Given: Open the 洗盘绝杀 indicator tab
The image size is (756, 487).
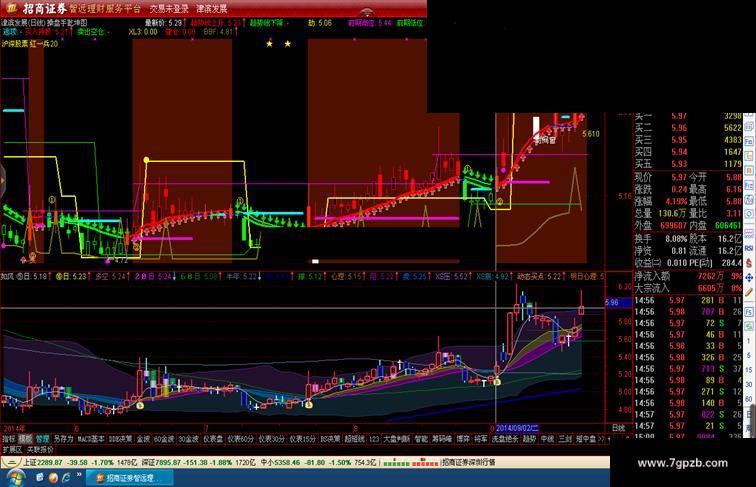Looking at the screenshot, I should coord(505,439).
